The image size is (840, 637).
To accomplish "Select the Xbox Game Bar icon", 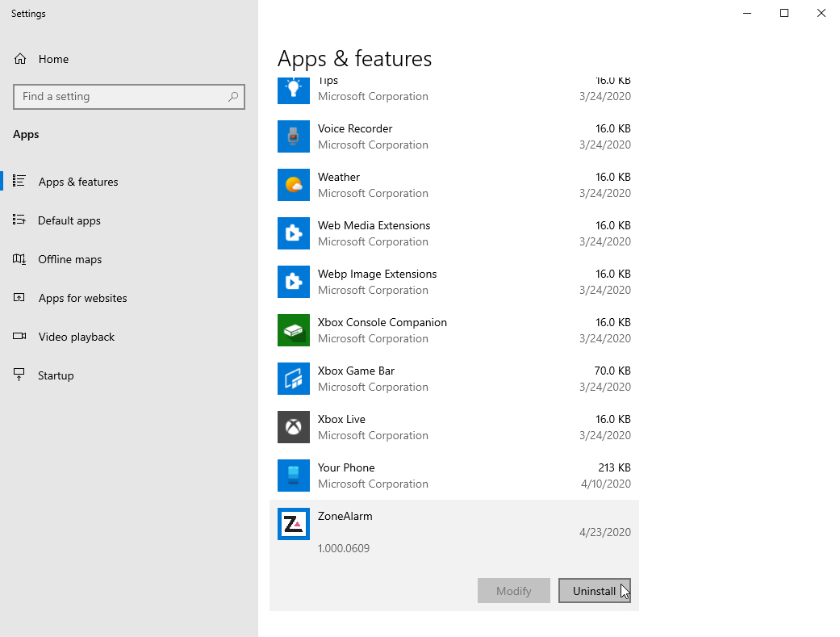I will pos(294,379).
